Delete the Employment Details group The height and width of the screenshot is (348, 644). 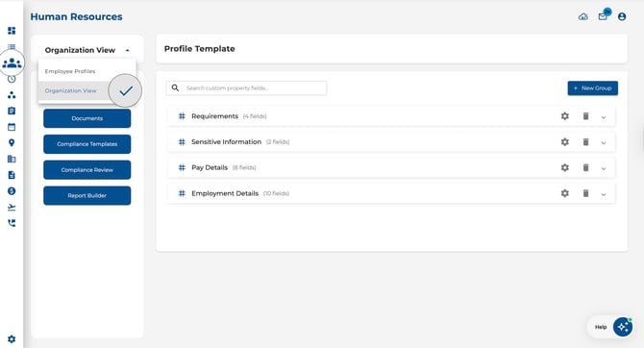pyautogui.click(x=586, y=193)
